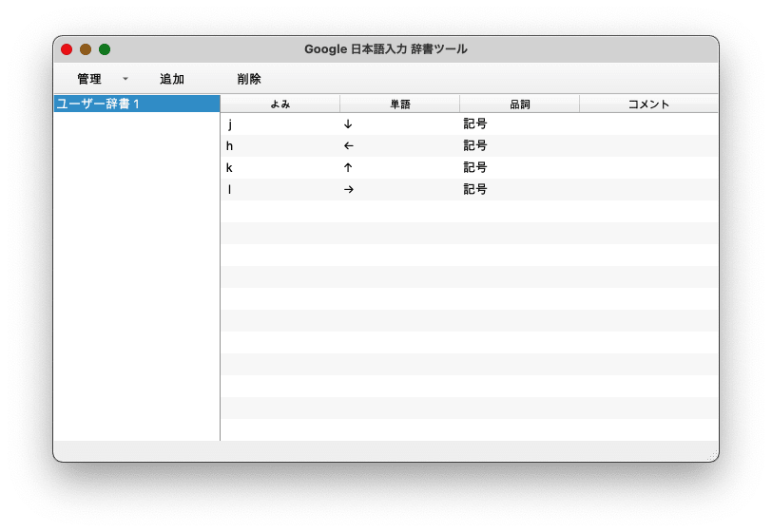The image size is (772, 532).
Task: Click the 追加 toolbar button
Action: point(172,79)
